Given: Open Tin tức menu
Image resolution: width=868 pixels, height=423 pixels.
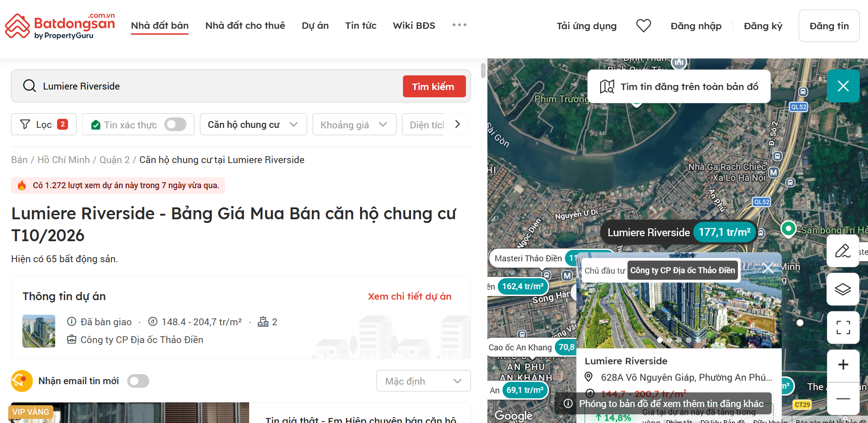Looking at the screenshot, I should coord(361,26).
